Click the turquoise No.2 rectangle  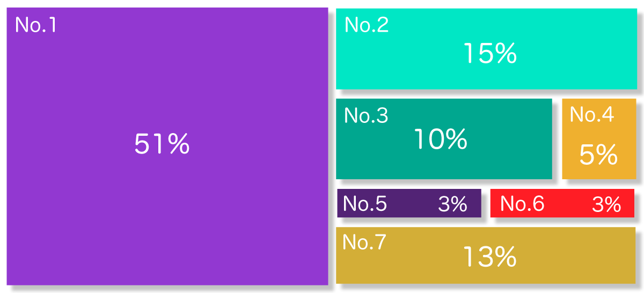[x=486, y=49]
